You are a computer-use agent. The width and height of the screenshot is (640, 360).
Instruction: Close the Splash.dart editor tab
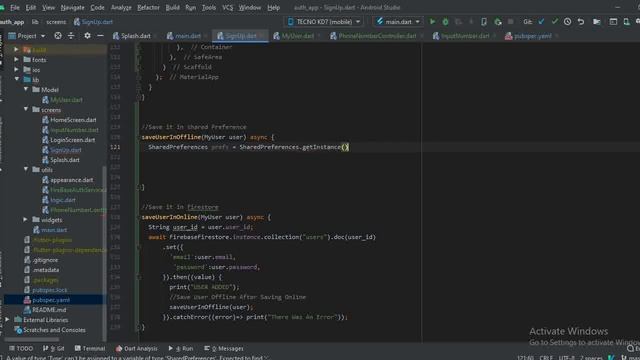(156, 36)
